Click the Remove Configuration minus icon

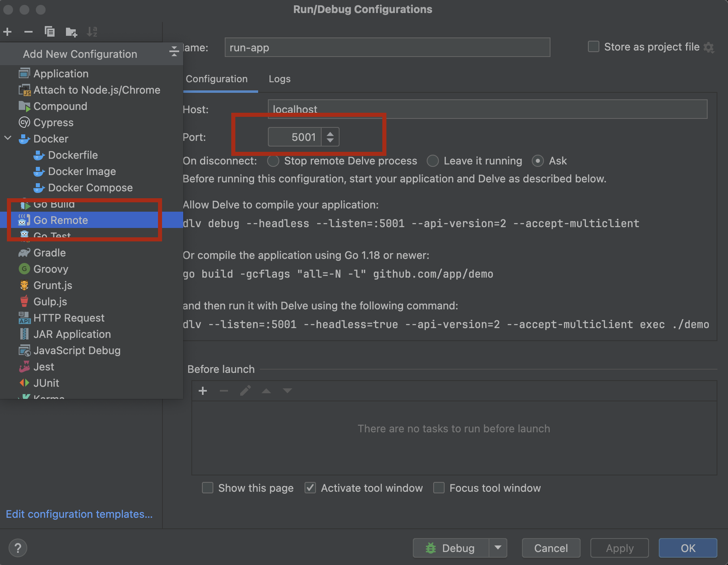coord(28,32)
